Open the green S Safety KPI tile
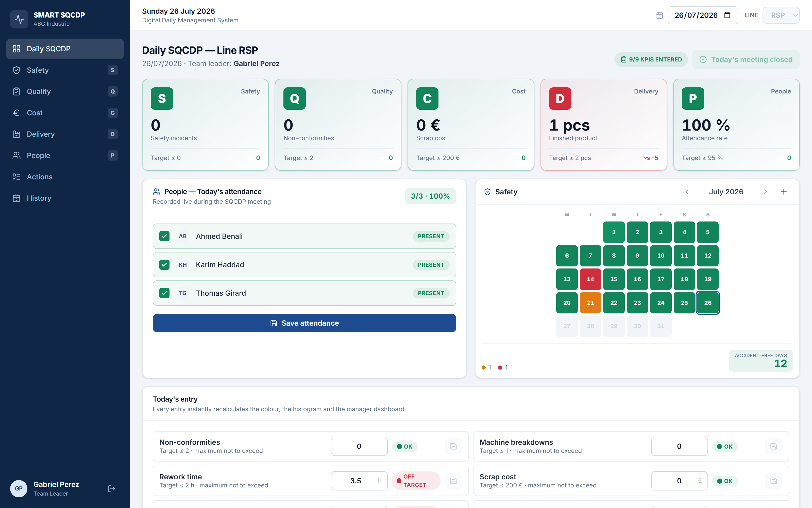Screen dimensions: 812x508 coord(205,125)
